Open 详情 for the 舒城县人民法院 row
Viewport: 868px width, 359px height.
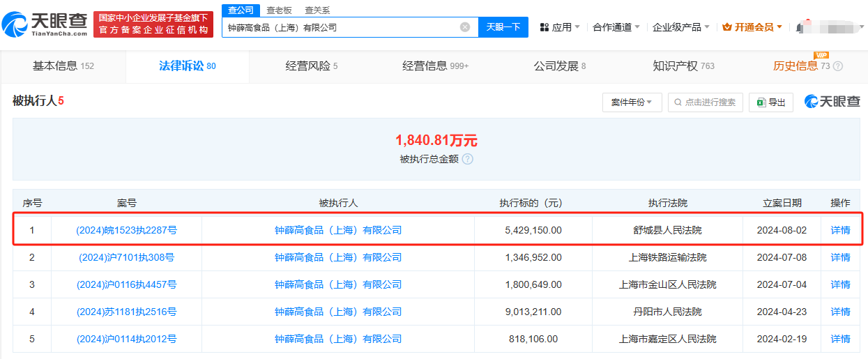[840, 230]
